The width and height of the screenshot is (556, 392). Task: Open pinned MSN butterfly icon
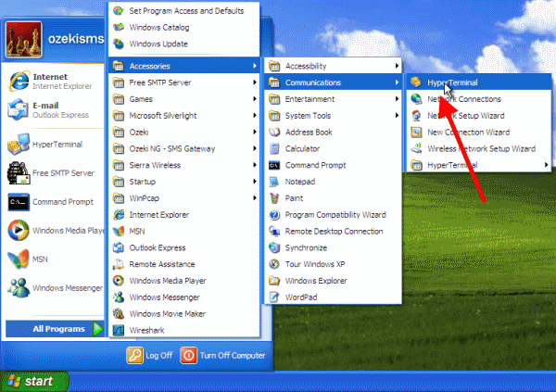[19, 259]
